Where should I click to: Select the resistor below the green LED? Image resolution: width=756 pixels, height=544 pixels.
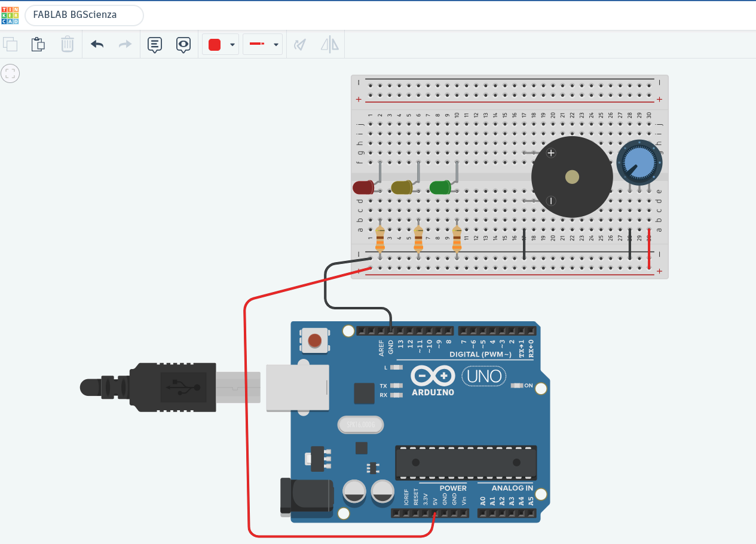[x=457, y=238]
